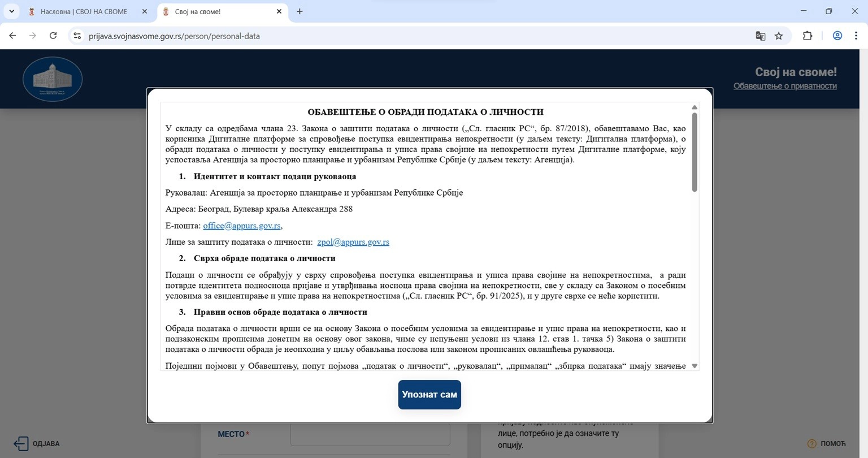Click heading Идентитет и контакт подаци руковаоца
The width and height of the screenshot is (868, 458).
pyautogui.click(x=275, y=176)
